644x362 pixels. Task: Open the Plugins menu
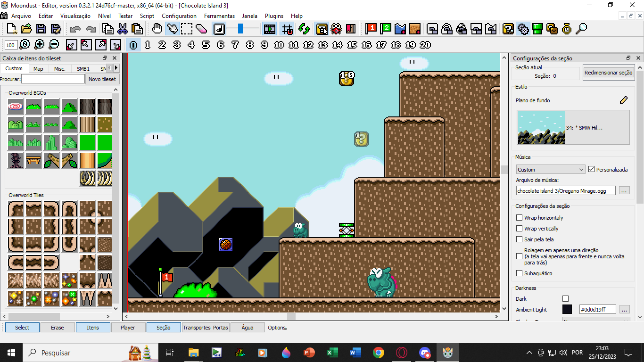pyautogui.click(x=274, y=16)
